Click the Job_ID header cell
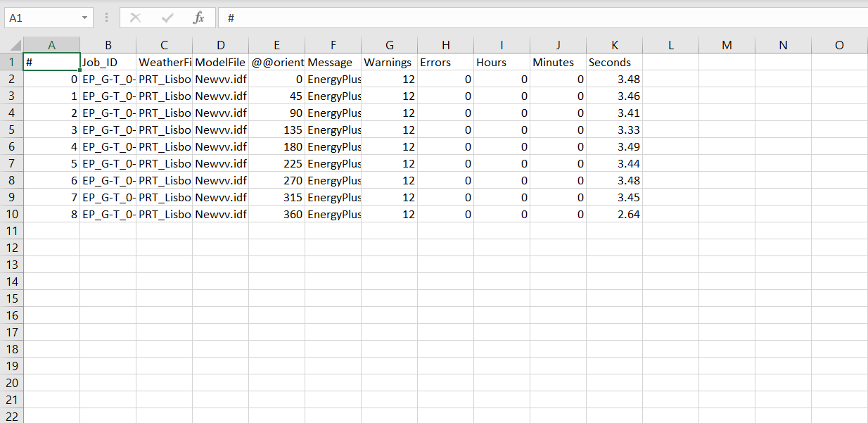Image resolution: width=868 pixels, height=423 pixels. pos(108,62)
